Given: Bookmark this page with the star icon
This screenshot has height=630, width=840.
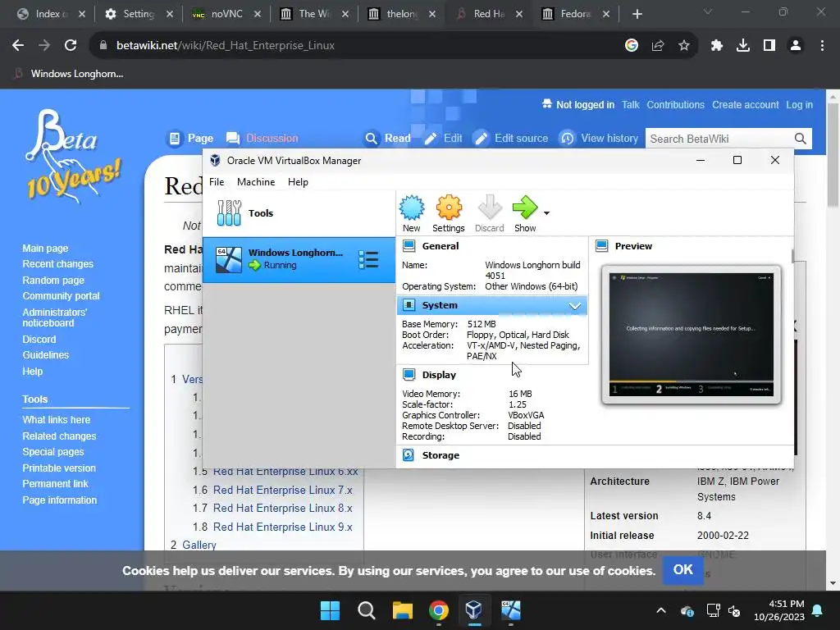Looking at the screenshot, I should [683, 46].
